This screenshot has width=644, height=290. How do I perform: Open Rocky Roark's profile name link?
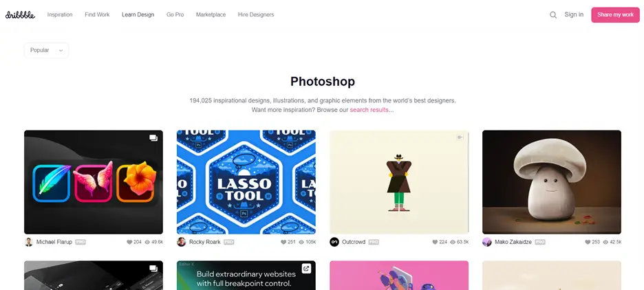coord(205,242)
